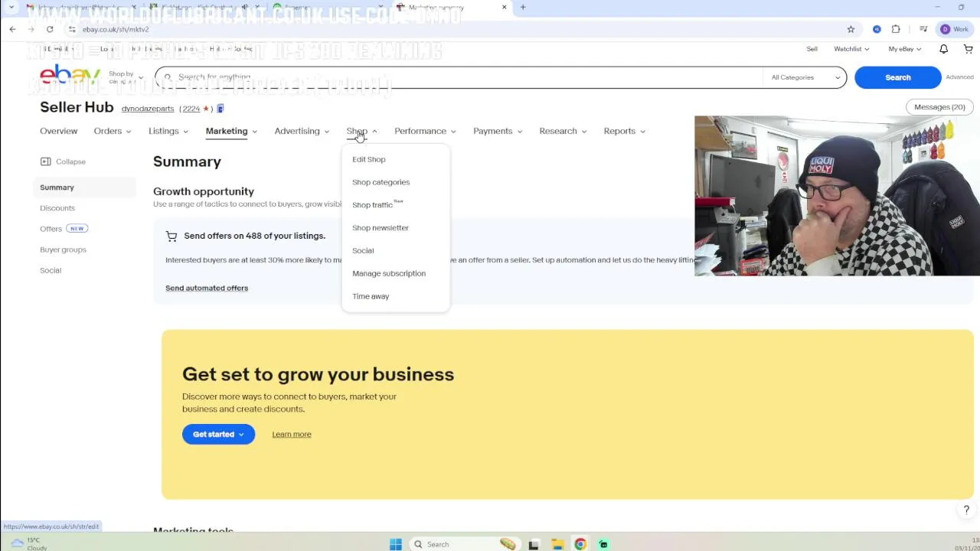Click the Sell link

pos(812,49)
